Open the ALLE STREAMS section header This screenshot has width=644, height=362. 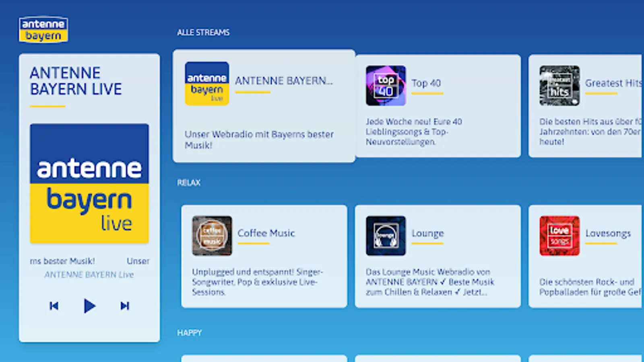coord(203,33)
